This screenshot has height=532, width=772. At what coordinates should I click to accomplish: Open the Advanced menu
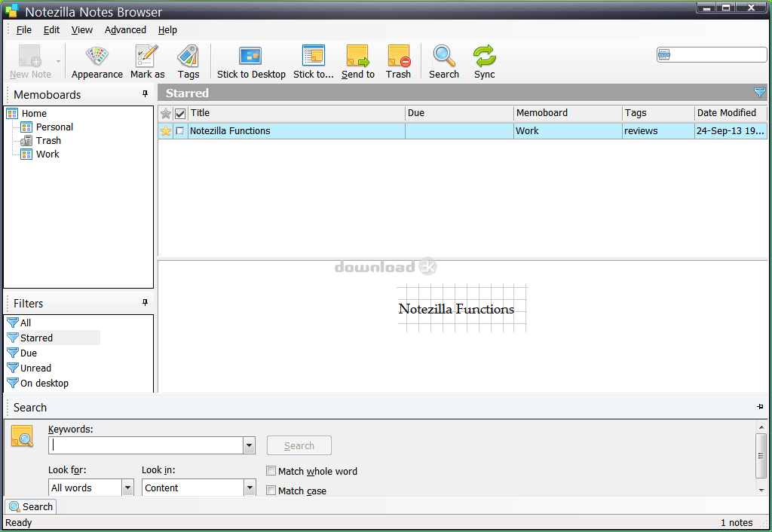pos(125,30)
